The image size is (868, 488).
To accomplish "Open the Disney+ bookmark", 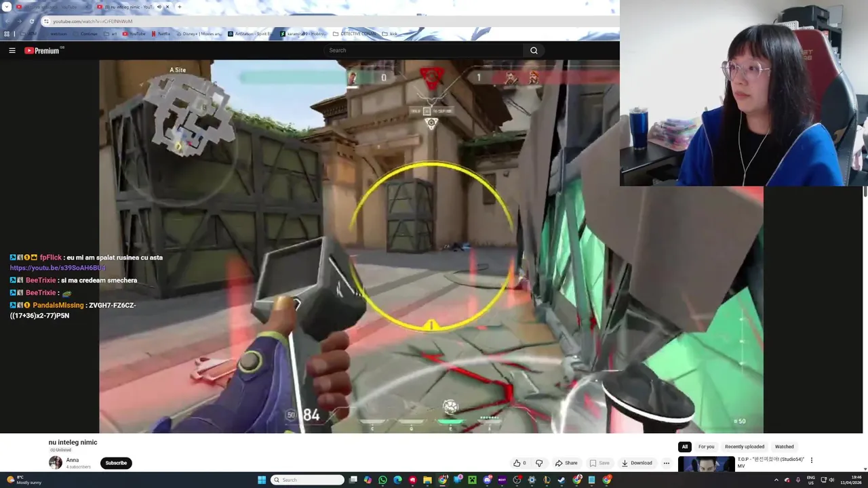I will tap(199, 34).
